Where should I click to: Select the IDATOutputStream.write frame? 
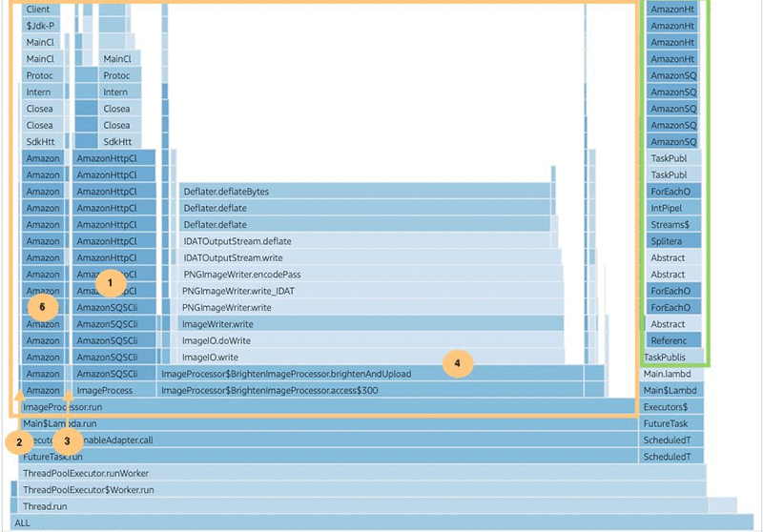[x=370, y=257]
